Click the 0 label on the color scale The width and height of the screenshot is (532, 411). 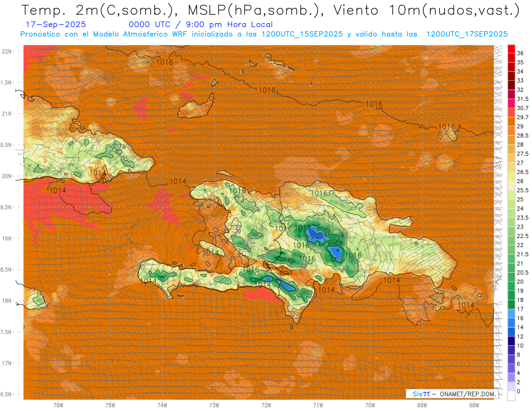coord(519,391)
